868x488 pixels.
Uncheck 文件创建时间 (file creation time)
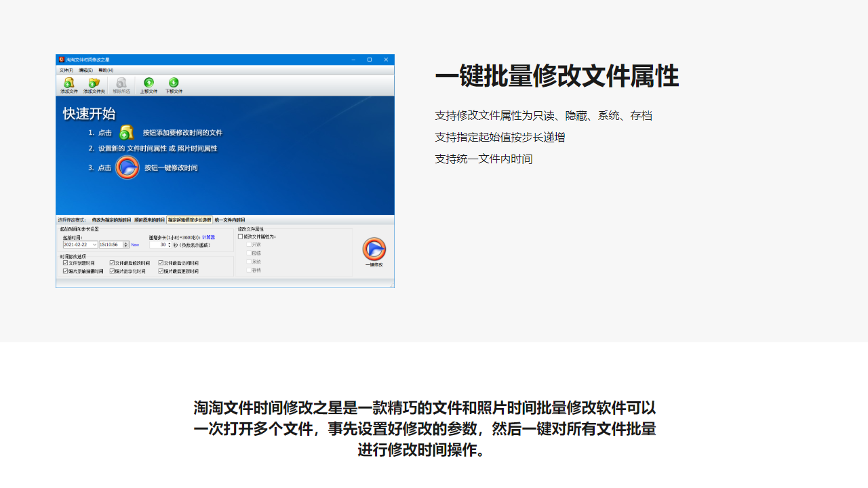(66, 262)
